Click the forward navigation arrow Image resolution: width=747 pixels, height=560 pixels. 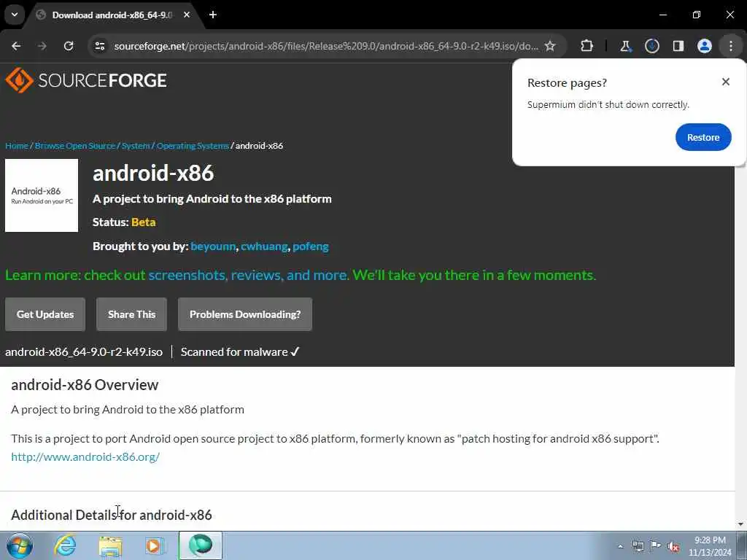pos(42,46)
